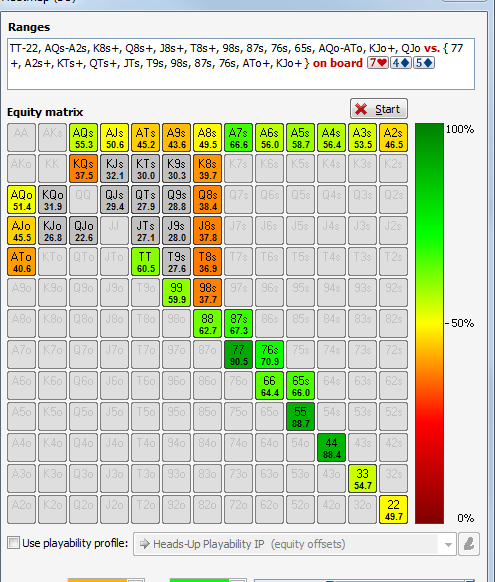This screenshot has width=495, height=582.
Task: Click the Start button with red X
Action: tap(378, 109)
